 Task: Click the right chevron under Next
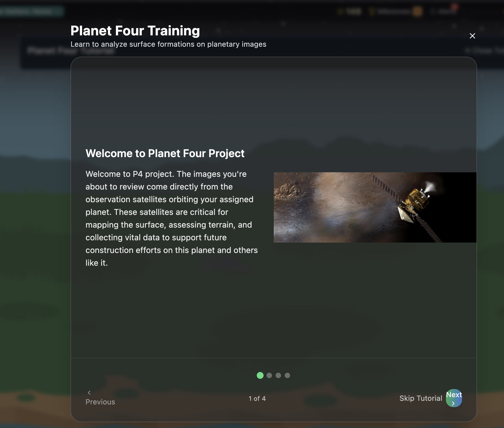(453, 403)
